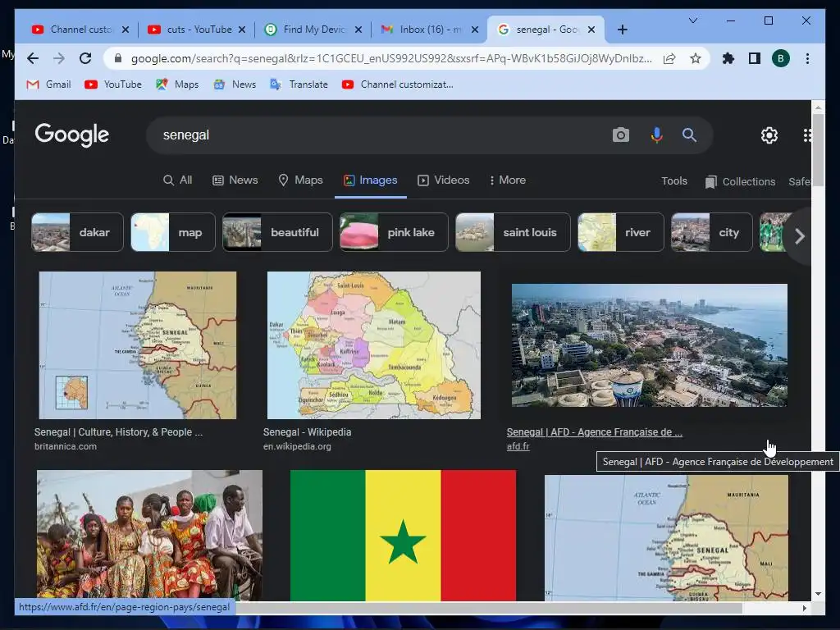The image size is (840, 630).
Task: Open the profile avatar B
Action: pos(781,58)
